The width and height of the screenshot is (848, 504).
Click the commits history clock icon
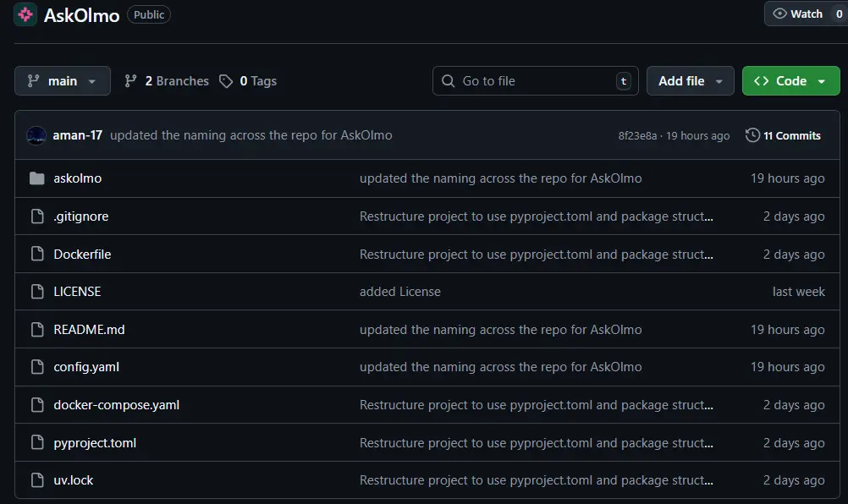[x=752, y=135]
